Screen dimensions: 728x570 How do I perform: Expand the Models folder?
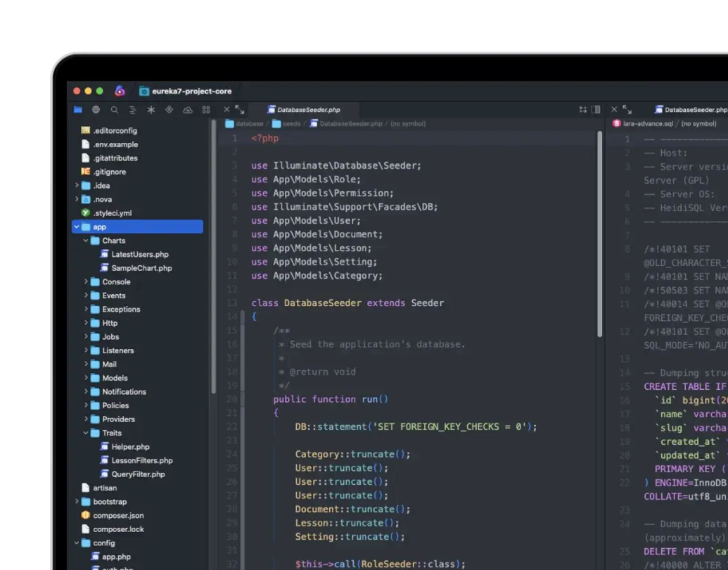pyautogui.click(x=85, y=378)
